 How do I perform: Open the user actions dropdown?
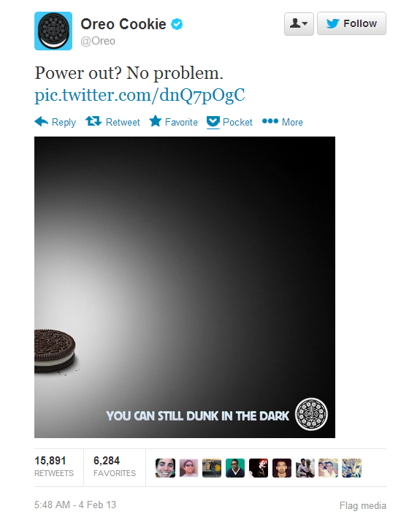pyautogui.click(x=299, y=24)
